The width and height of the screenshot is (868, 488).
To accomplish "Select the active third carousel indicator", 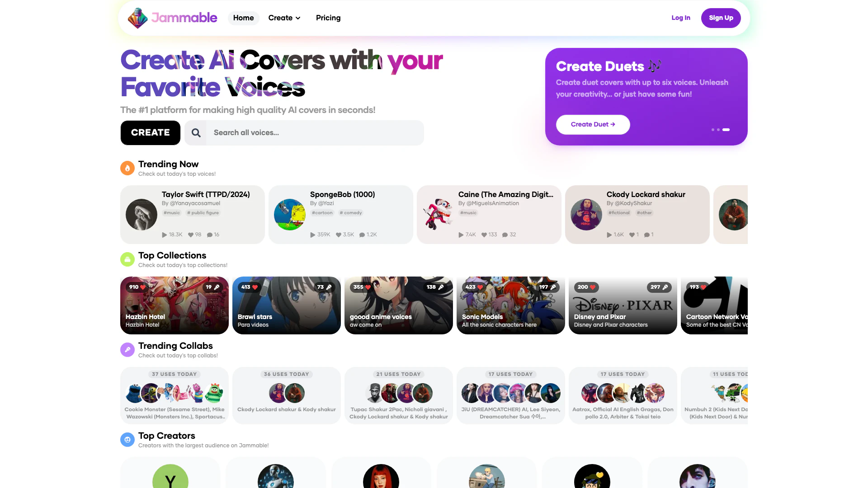I will (726, 130).
